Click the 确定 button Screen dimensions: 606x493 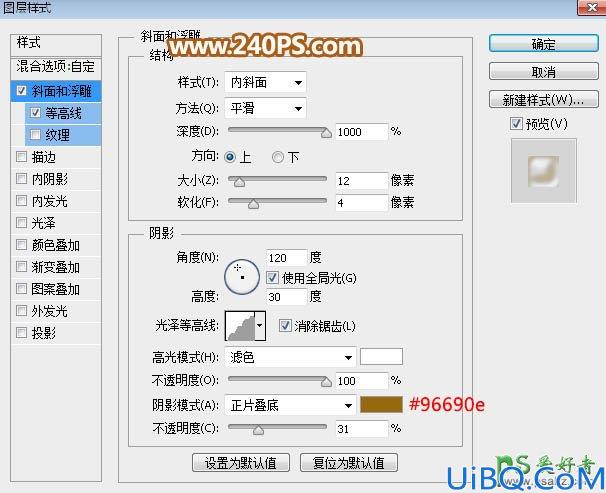click(543, 44)
